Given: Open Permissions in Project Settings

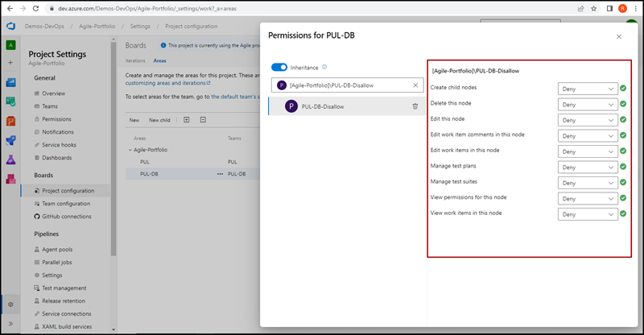Looking at the screenshot, I should pyautogui.click(x=56, y=119).
